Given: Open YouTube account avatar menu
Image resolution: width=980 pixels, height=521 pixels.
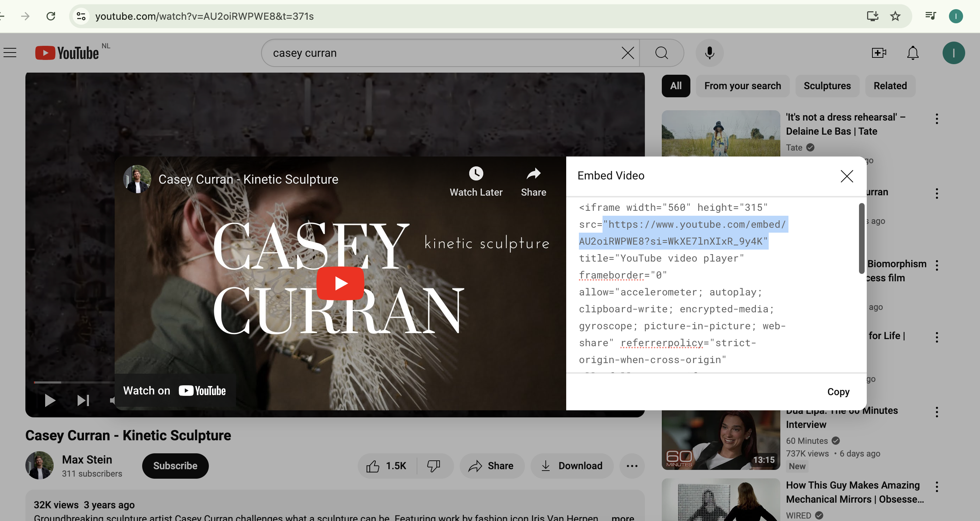Looking at the screenshot, I should (x=954, y=53).
